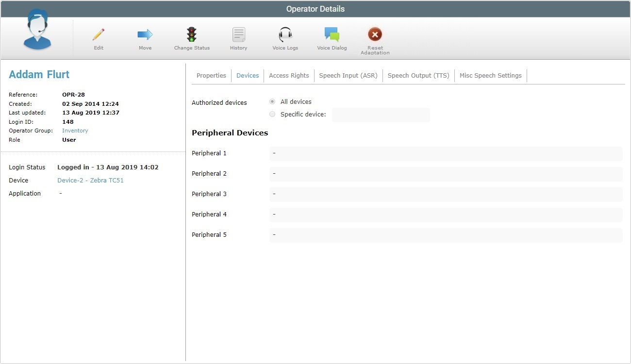Click the operator avatar picture
631x364 pixels.
[37, 30]
